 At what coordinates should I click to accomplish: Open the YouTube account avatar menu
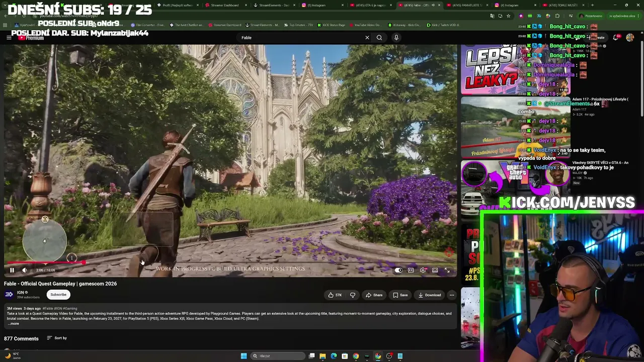(x=630, y=38)
